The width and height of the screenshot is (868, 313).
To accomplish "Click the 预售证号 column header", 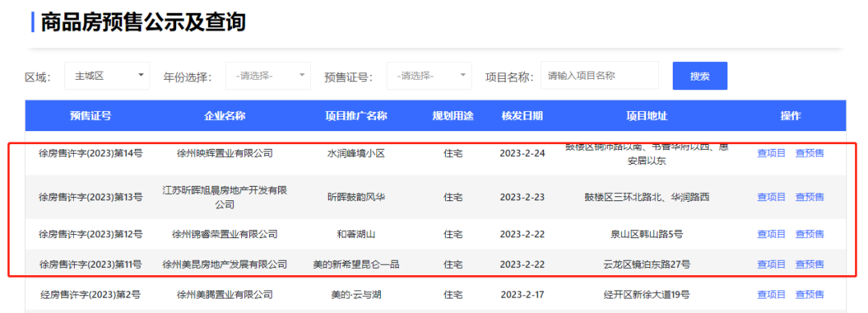I will pos(90,116).
